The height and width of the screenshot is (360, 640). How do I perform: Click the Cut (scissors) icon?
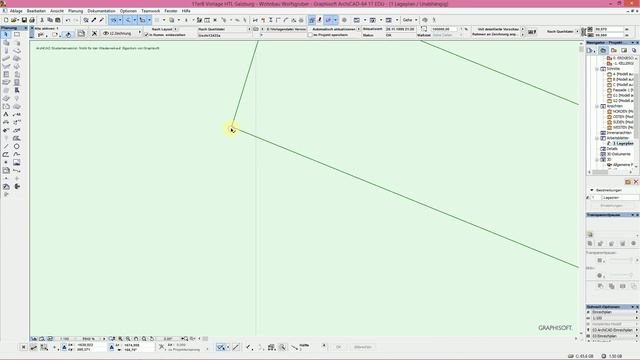pyautogui.click(x=42, y=20)
